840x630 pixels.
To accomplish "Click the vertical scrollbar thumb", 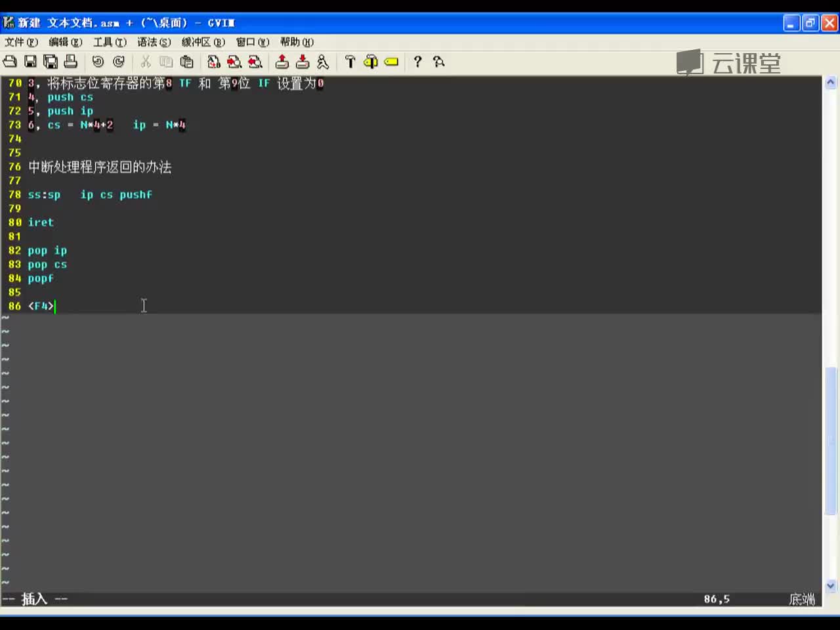I will tap(830, 441).
